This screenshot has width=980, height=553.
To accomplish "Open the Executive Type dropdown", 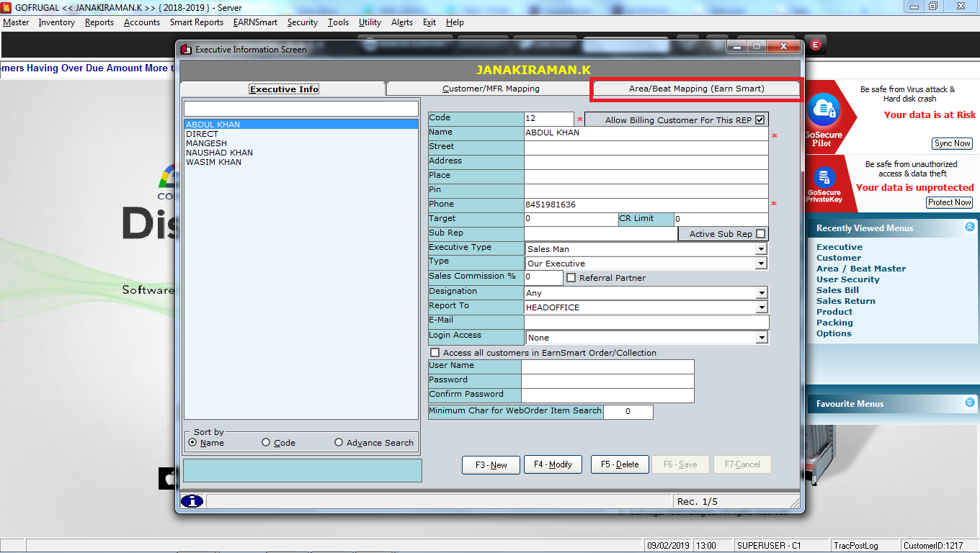I will tap(760, 249).
